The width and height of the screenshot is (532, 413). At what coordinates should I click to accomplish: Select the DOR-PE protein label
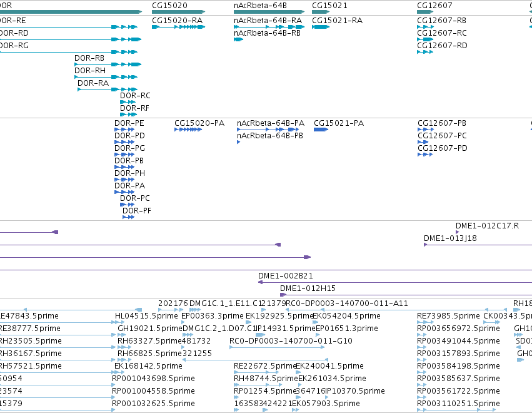129,123
